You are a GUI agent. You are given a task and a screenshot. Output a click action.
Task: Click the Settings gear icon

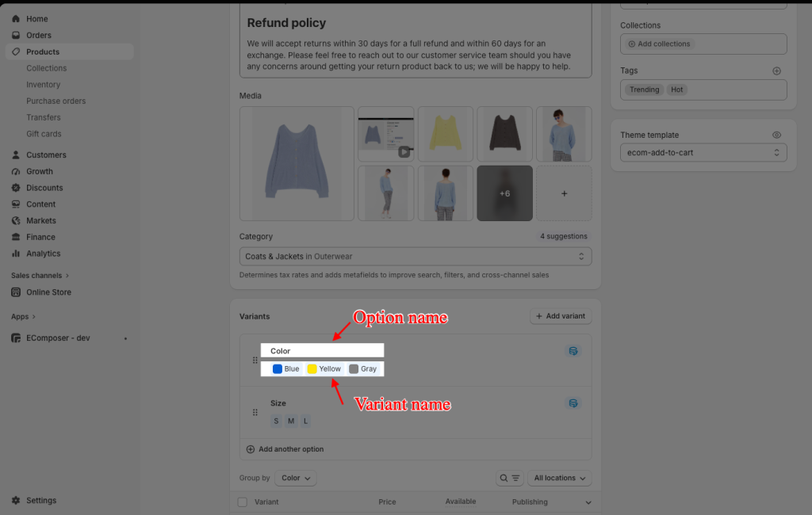click(x=16, y=501)
